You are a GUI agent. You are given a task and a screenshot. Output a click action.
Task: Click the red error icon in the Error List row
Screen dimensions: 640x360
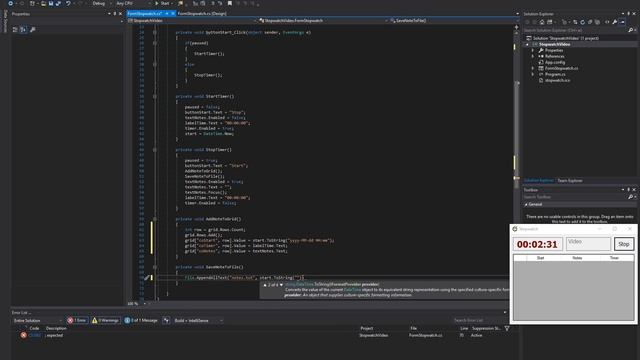tap(23, 335)
